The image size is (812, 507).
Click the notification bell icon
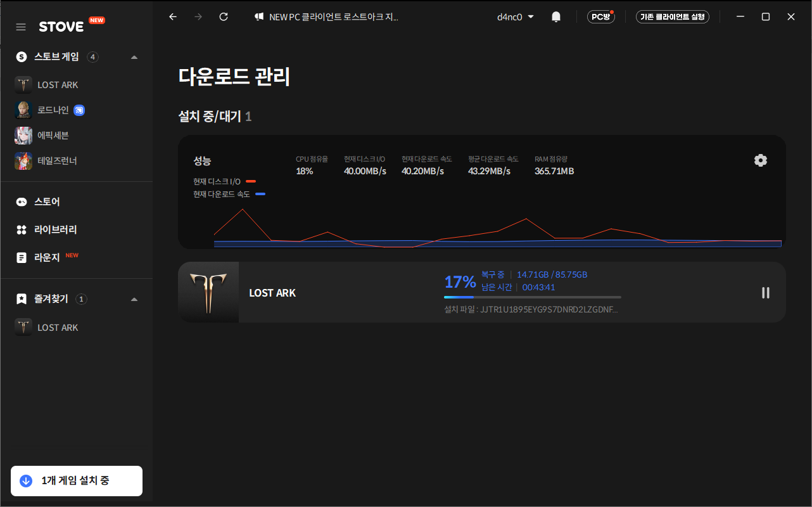[556, 17]
